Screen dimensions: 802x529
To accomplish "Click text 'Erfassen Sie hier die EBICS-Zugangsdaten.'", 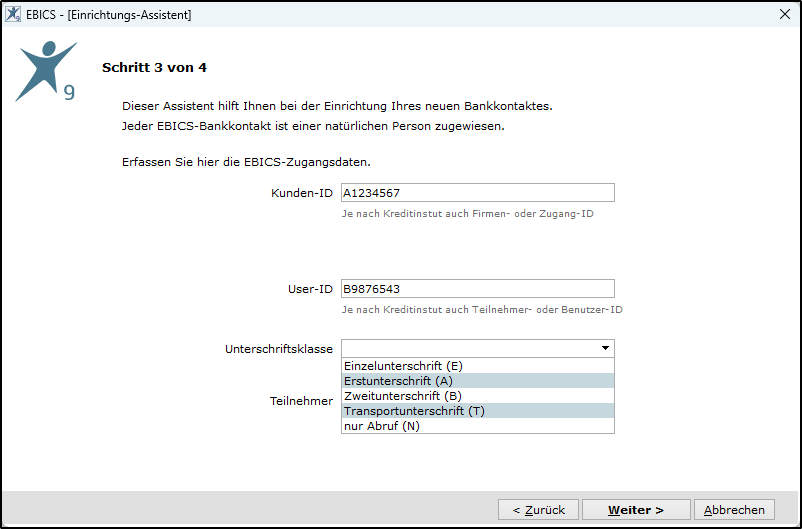I will coord(247,162).
